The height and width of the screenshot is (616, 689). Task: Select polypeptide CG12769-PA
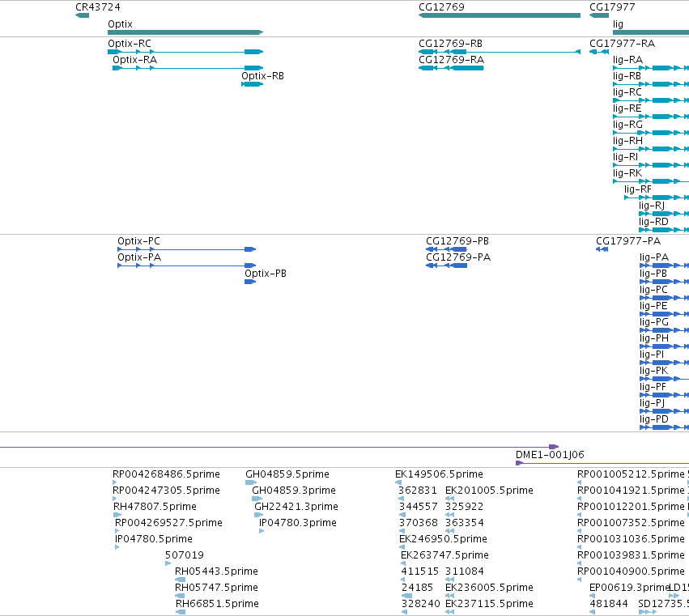click(x=446, y=266)
